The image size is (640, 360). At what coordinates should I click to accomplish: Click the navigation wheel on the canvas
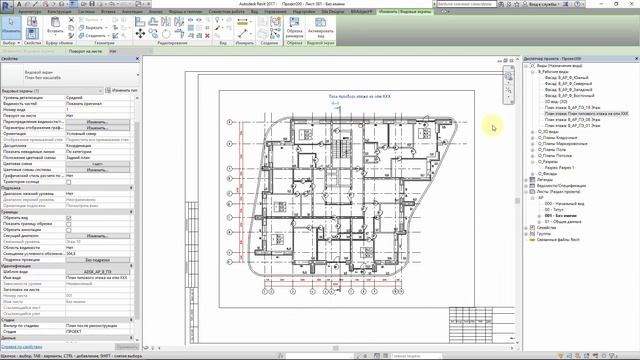(509, 76)
